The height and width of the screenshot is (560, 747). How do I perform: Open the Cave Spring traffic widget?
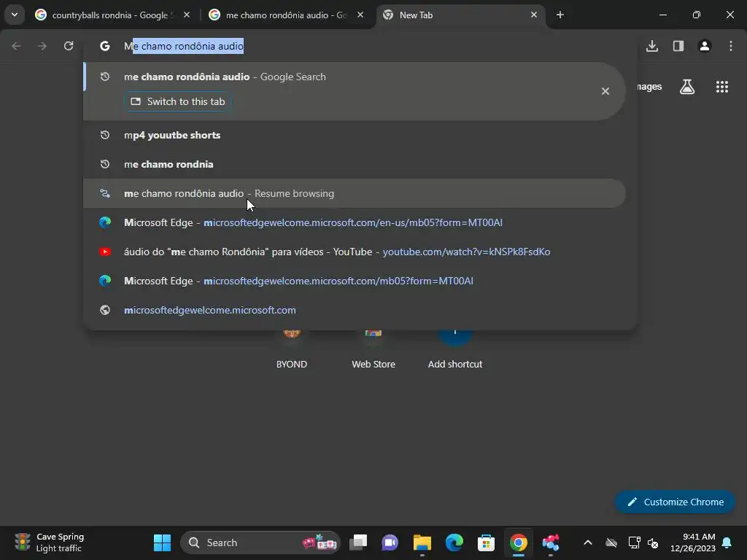point(50,542)
